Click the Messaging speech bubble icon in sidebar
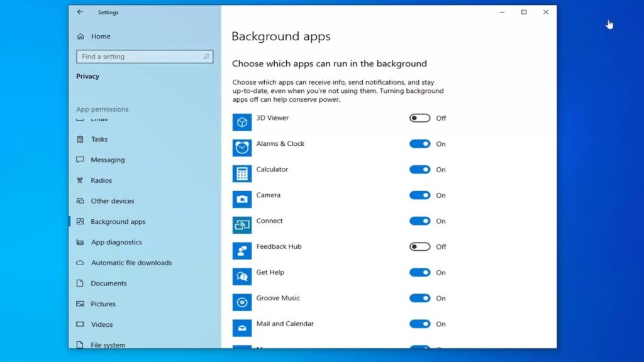 (80, 160)
